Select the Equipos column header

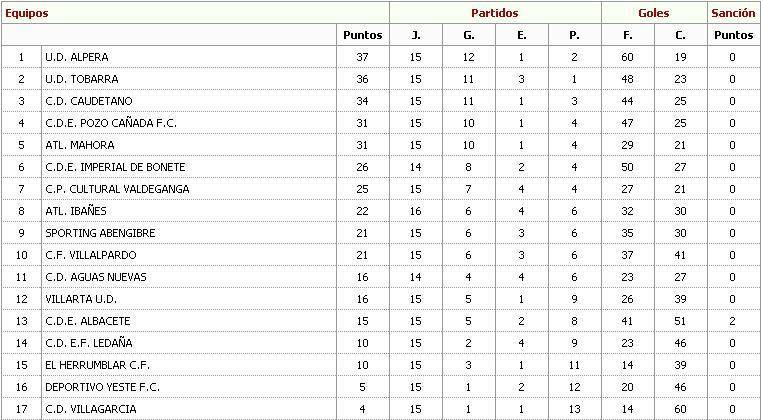click(27, 13)
